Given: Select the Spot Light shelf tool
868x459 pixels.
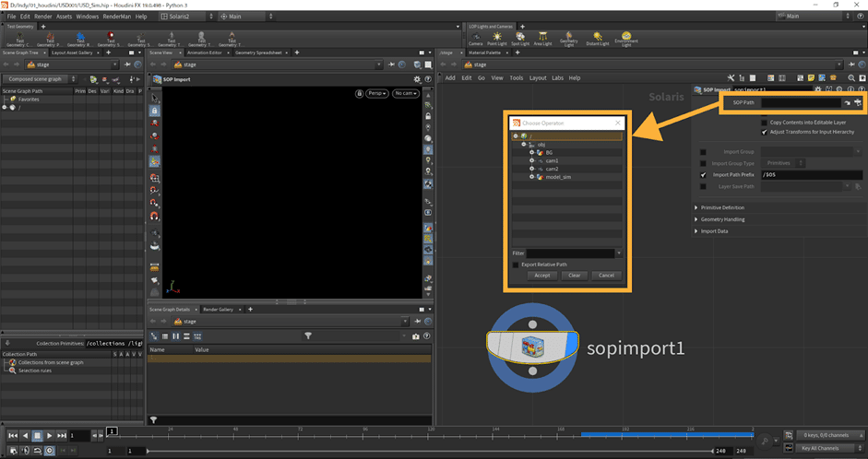Looking at the screenshot, I should 520,39.
